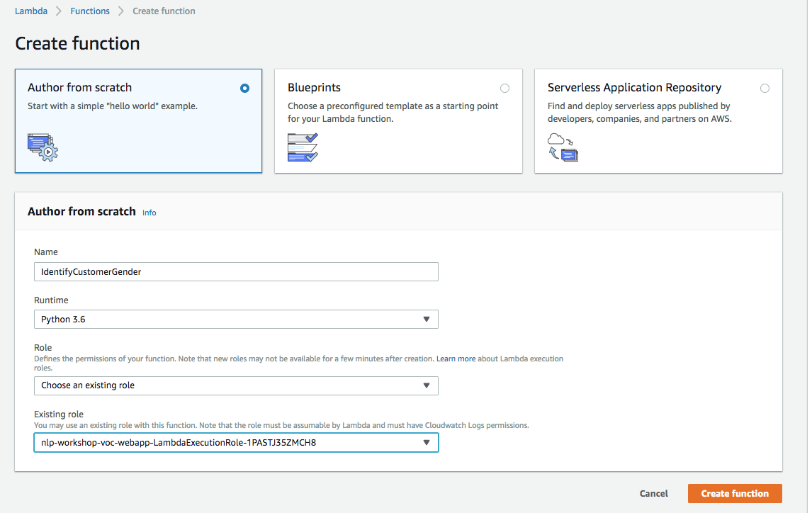Go to Lambda in the breadcrumb

click(31, 11)
